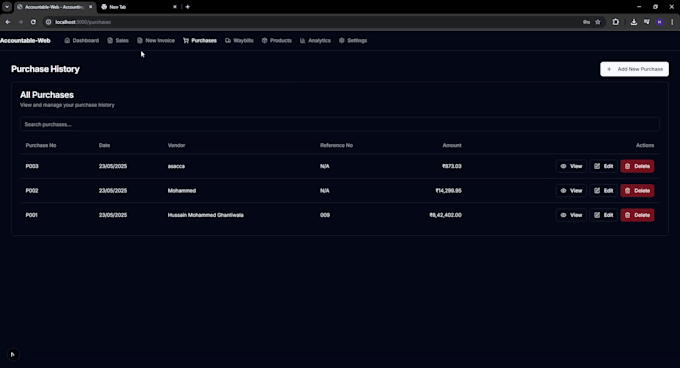Open the Waybills page
680x368 pixels.
point(239,40)
